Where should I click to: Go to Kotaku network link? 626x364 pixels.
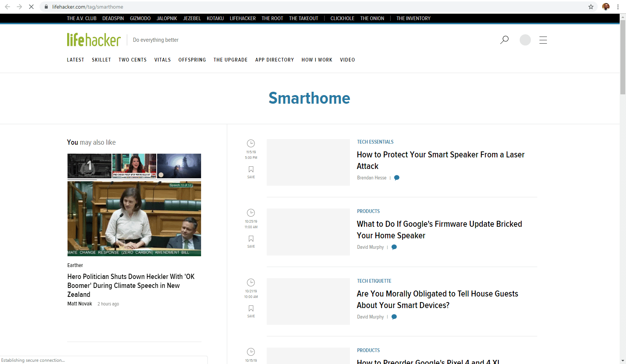[x=215, y=18]
